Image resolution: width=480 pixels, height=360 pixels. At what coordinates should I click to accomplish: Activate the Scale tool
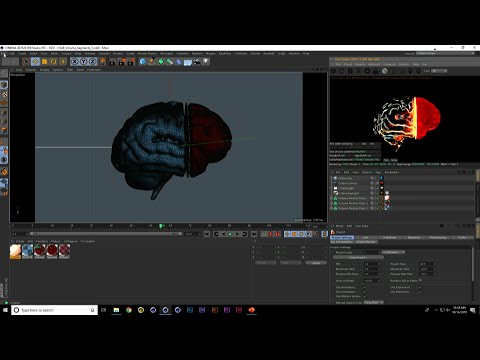44,62
